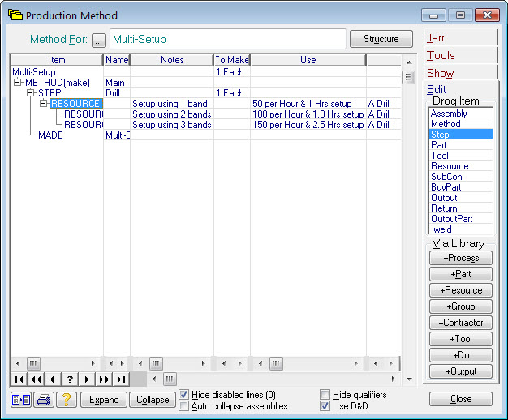Select OutputPart in Drag Item list
The width and height of the screenshot is (508, 420).
[x=461, y=219]
